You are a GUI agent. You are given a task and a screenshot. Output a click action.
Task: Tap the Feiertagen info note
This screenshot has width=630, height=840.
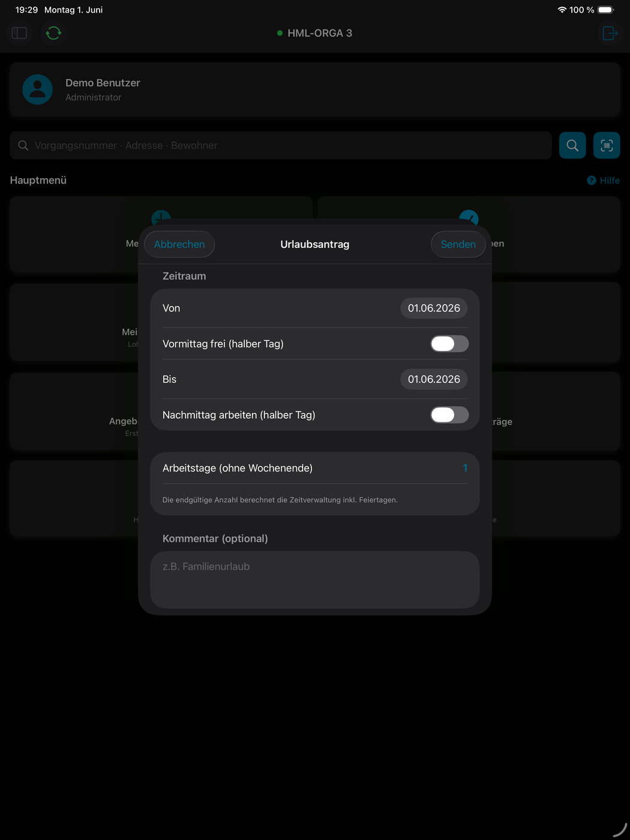(x=280, y=500)
